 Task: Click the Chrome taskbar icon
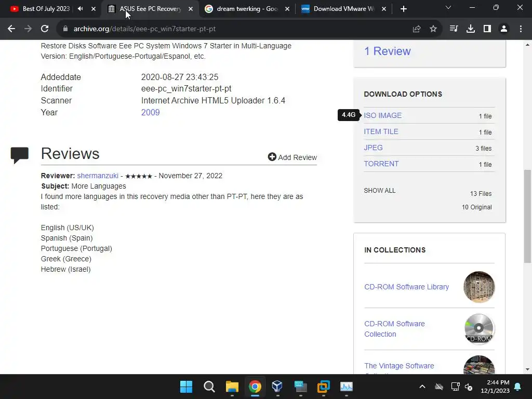click(255, 387)
